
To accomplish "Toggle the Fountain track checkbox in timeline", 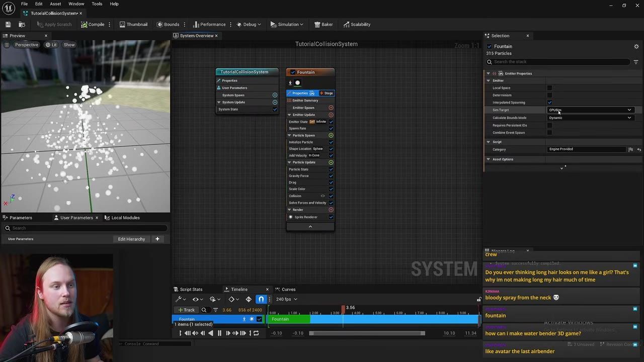I will (259, 319).
